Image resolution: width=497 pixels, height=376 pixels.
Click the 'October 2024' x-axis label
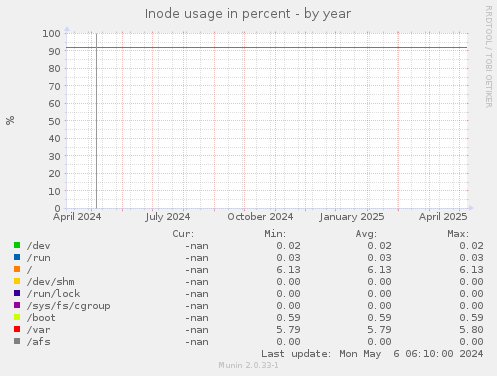point(260,217)
